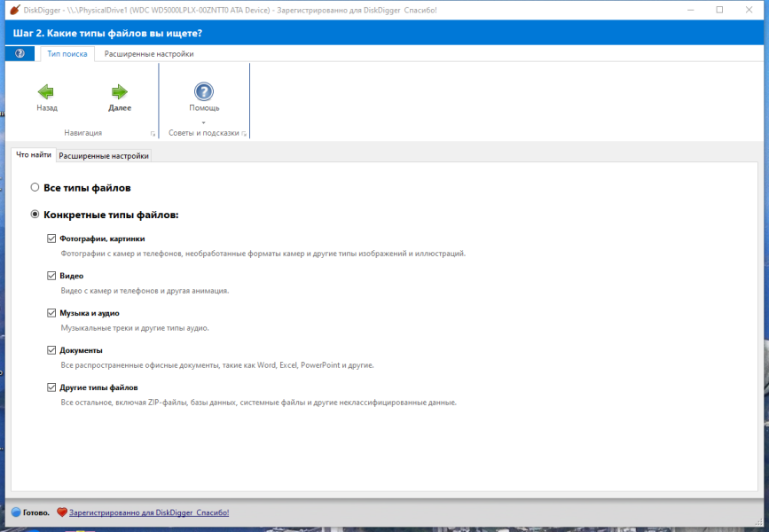Image resolution: width=769 pixels, height=532 pixels.
Task: Open the Советы и подсказки group launcher
Action: [244, 133]
